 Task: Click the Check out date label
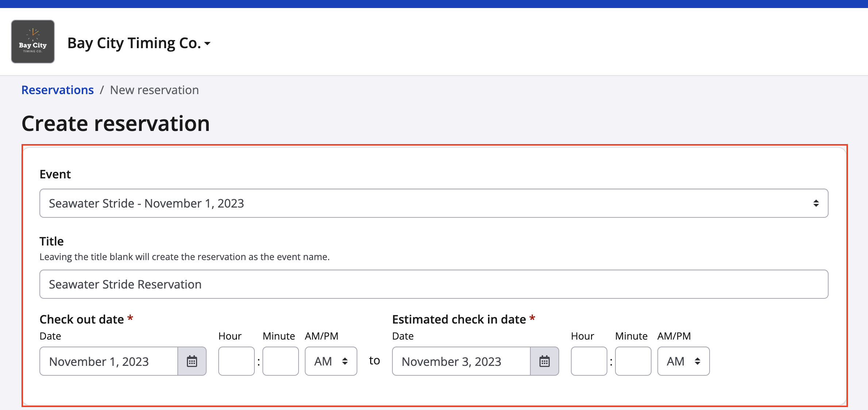pyautogui.click(x=82, y=320)
